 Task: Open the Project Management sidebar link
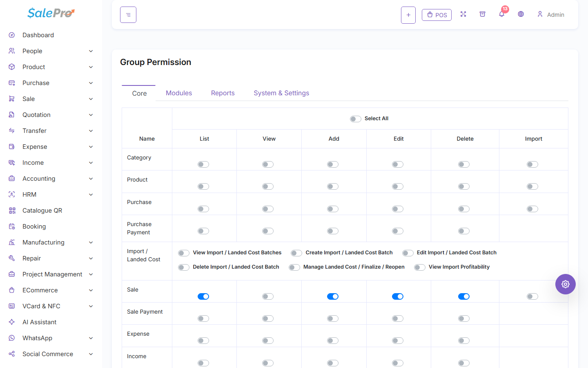point(52,274)
